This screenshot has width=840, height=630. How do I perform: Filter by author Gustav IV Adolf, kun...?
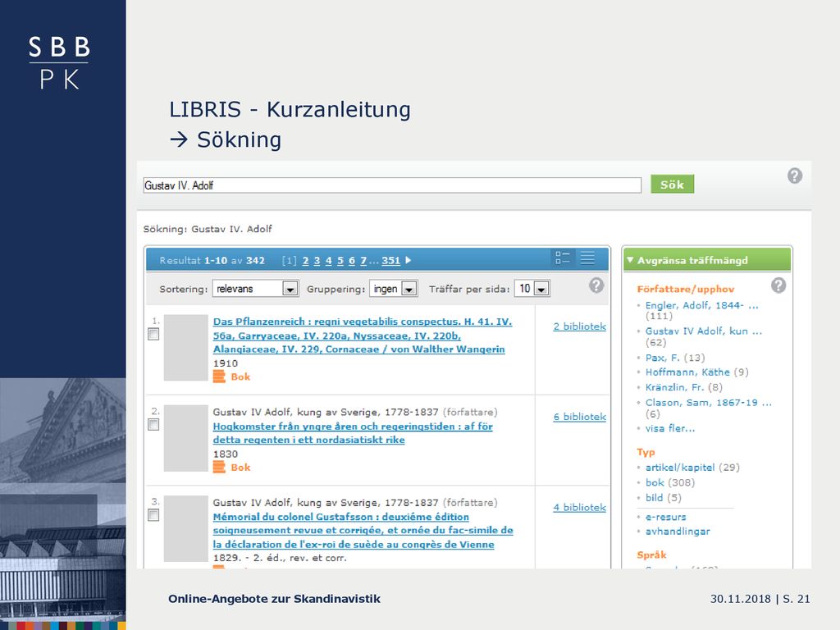[x=703, y=331]
